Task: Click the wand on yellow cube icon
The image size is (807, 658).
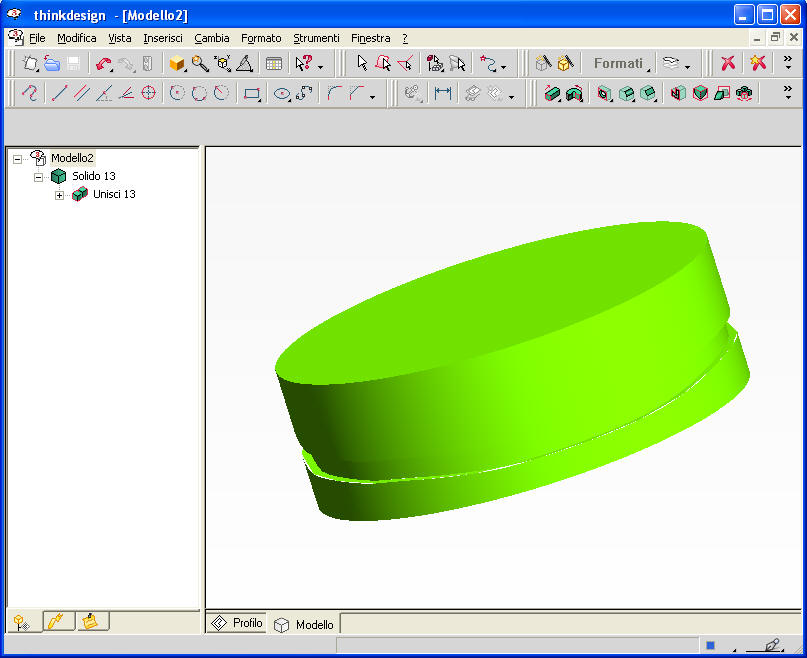Action: click(x=565, y=63)
